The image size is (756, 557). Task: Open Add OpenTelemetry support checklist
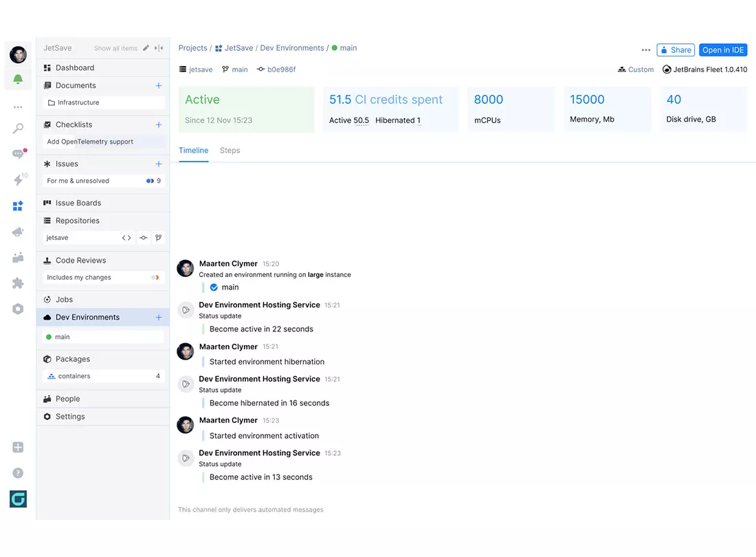[x=103, y=142]
